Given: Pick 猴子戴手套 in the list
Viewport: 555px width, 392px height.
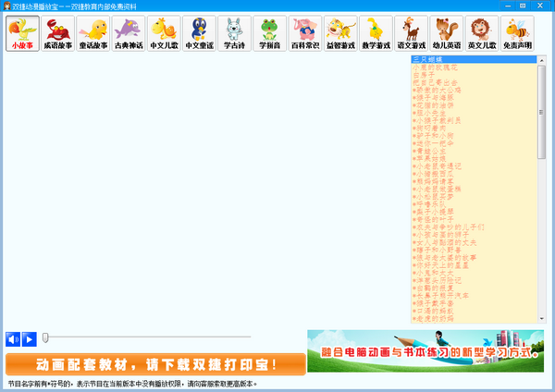Looking at the screenshot, I should click(474, 303).
